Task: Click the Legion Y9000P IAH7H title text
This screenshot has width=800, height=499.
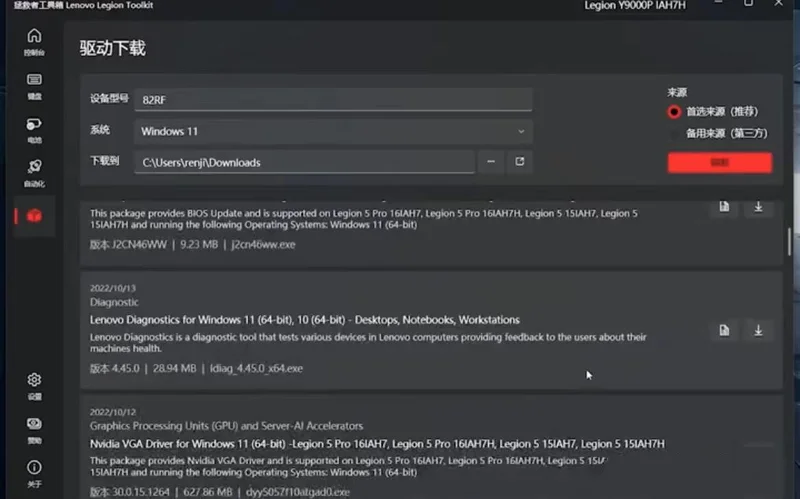Action: click(x=635, y=6)
